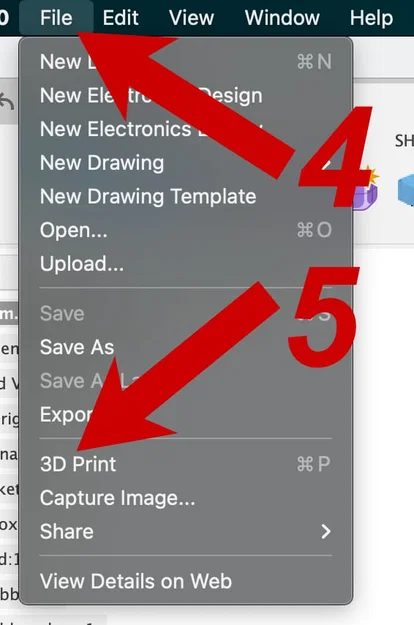Expand the Share submenu arrow

(326, 531)
